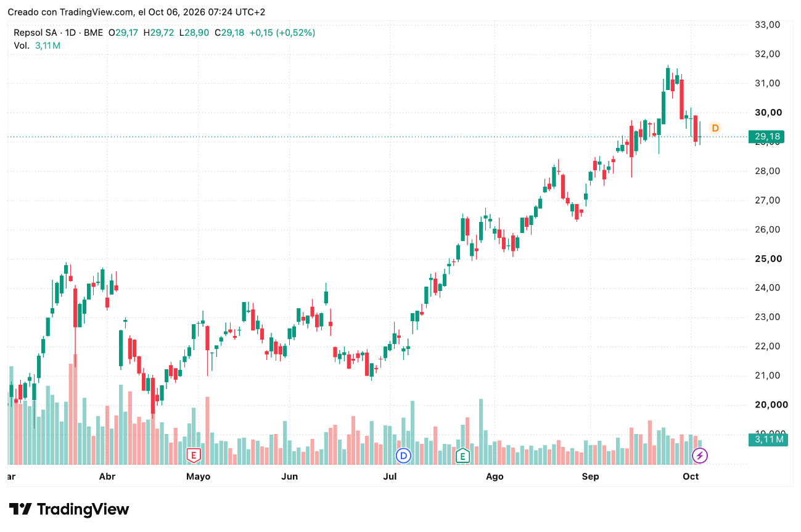The height and width of the screenshot is (532, 801).
Task: Click the green "3,11 M" volume tag on the price axis
Action: point(768,440)
